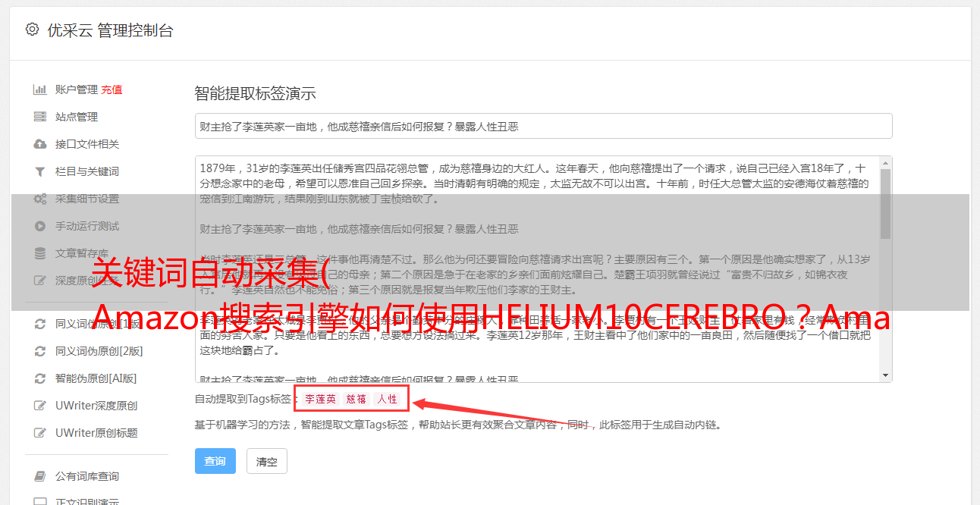Select the 站点管理 server icon
This screenshot has height=505, width=980.
[40, 117]
